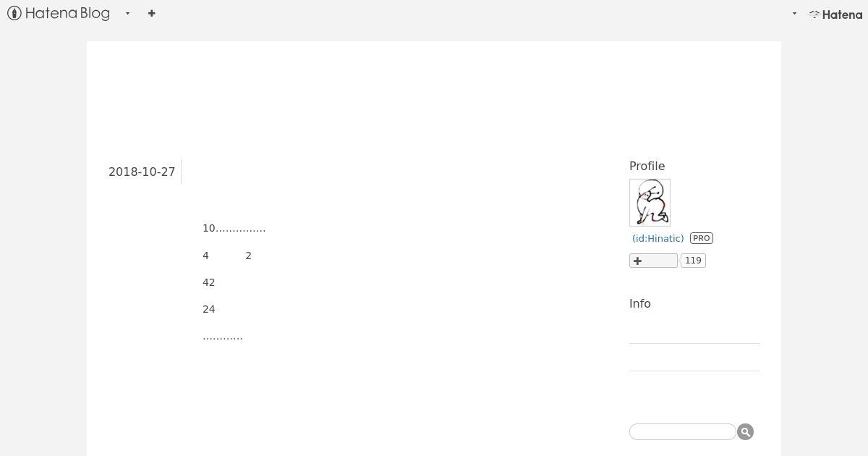
Task: View the 119 subscriber count bubble
Action: pyautogui.click(x=693, y=261)
